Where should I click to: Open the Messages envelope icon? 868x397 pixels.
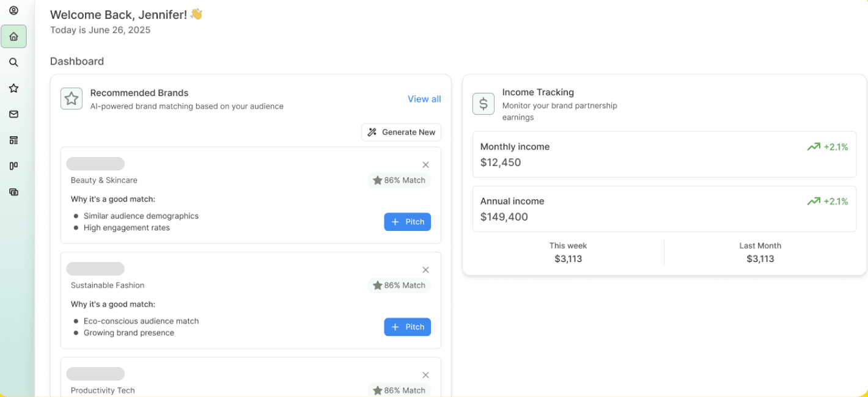(x=13, y=114)
